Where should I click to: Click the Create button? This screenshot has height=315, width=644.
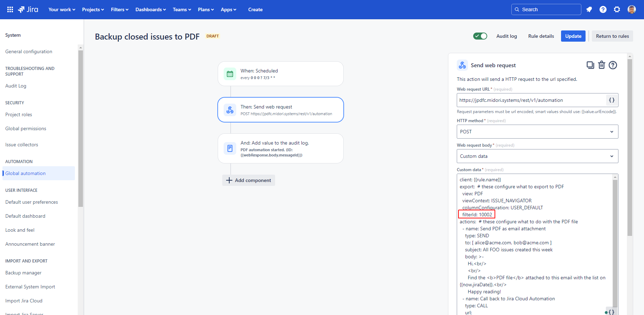(x=255, y=9)
